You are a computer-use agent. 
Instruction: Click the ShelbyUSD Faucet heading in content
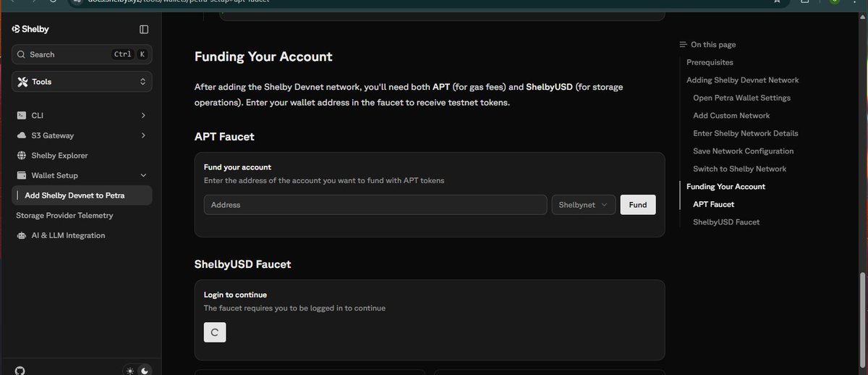point(242,264)
